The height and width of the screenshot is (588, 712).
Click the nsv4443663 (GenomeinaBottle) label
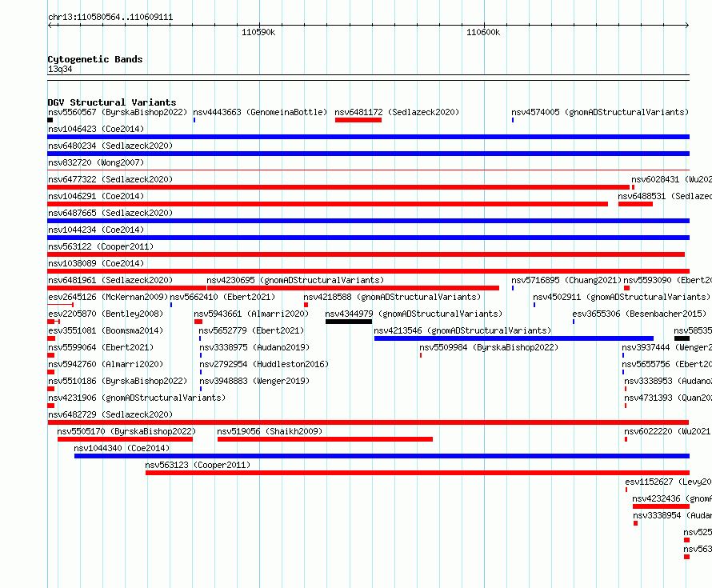(260, 112)
